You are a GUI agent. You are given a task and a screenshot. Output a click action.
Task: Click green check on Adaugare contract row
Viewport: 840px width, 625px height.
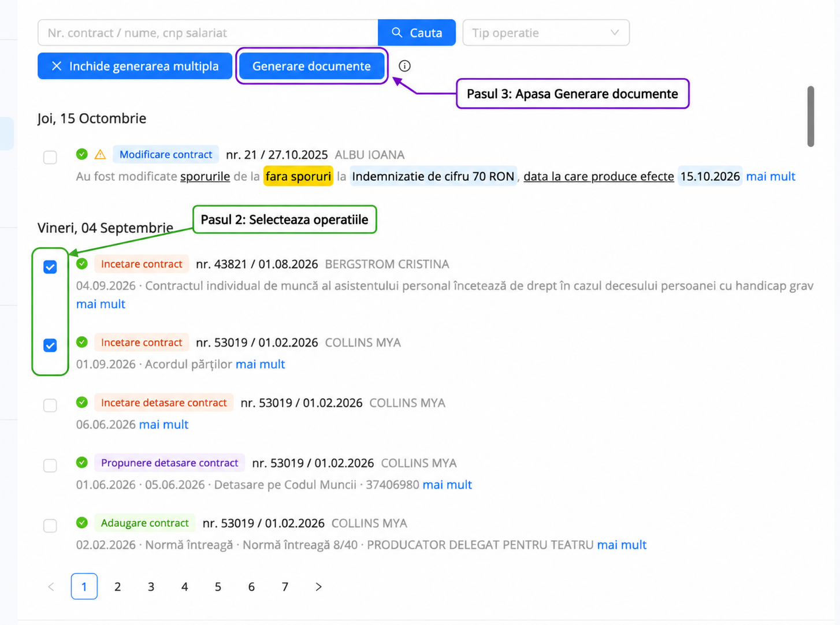click(x=82, y=523)
